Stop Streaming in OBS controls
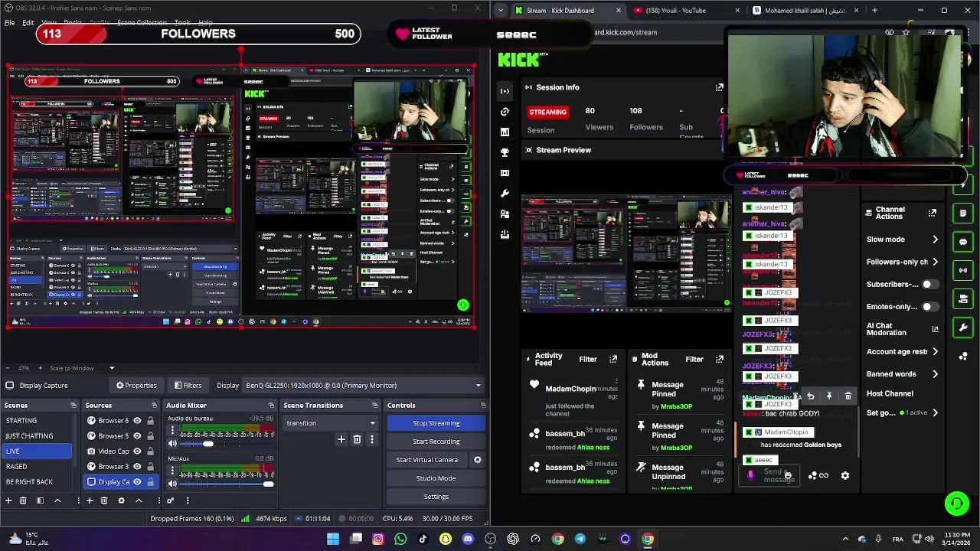This screenshot has height=551, width=980. [x=436, y=423]
